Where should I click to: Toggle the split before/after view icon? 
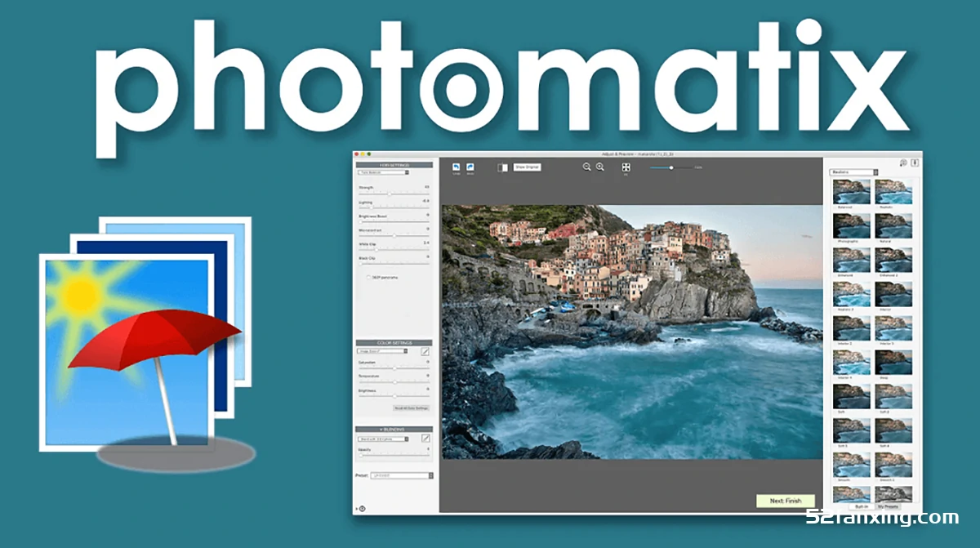(x=502, y=167)
